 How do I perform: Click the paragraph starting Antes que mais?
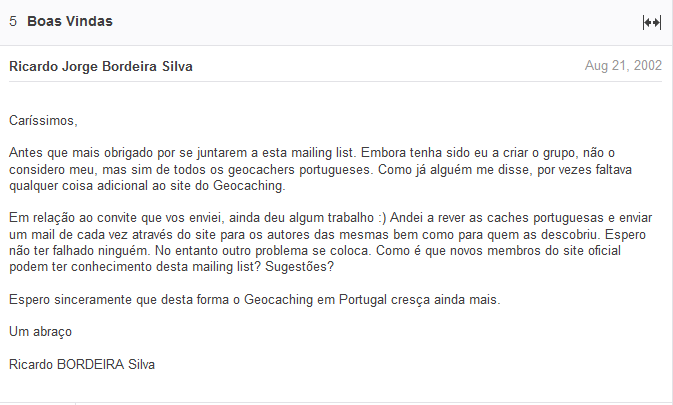tap(320, 169)
